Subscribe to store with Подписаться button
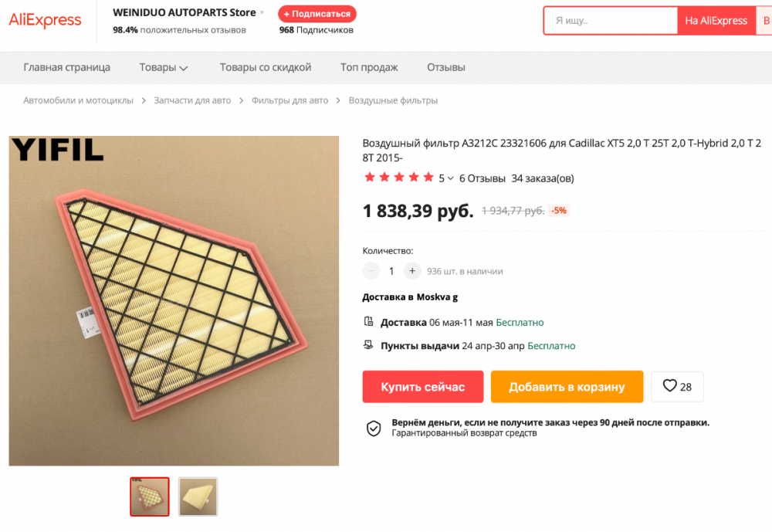 coord(317,14)
